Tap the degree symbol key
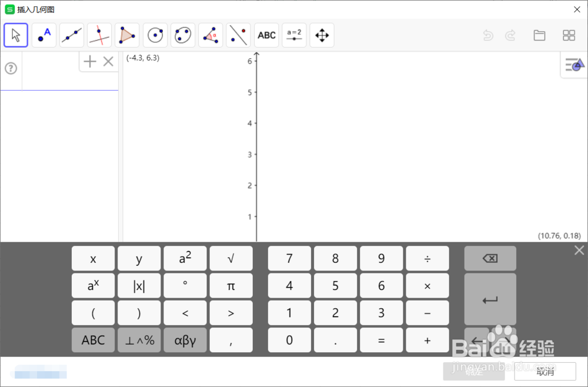The width and height of the screenshot is (588, 387). [x=185, y=286]
